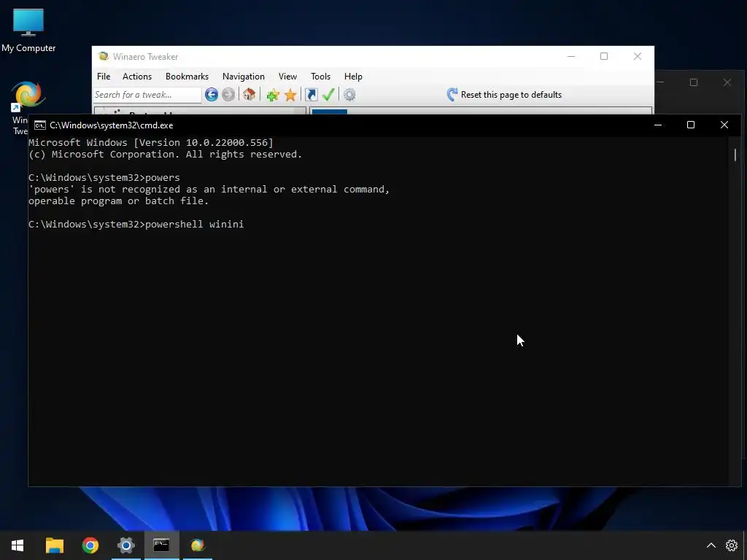The height and width of the screenshot is (560, 747).
Task: Click the system tray gear icon
Action: [x=732, y=545]
